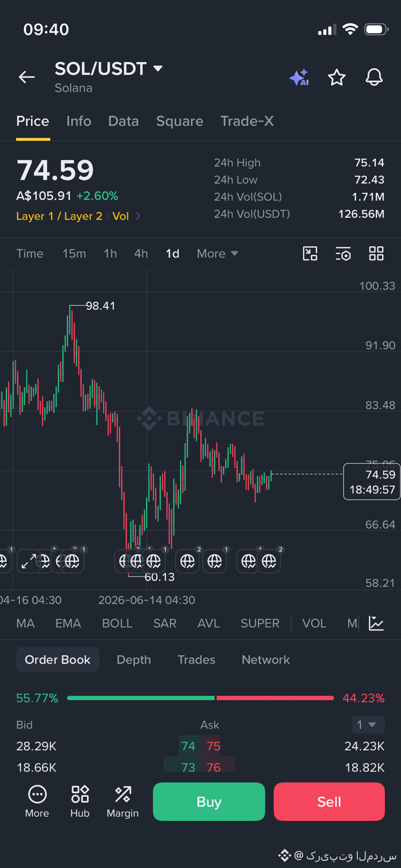Expand the chart to fullscreen

tap(29, 562)
